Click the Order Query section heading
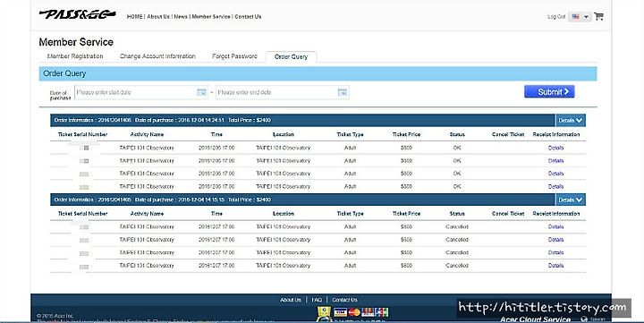Screen dimensions: 644x323 pos(64,73)
